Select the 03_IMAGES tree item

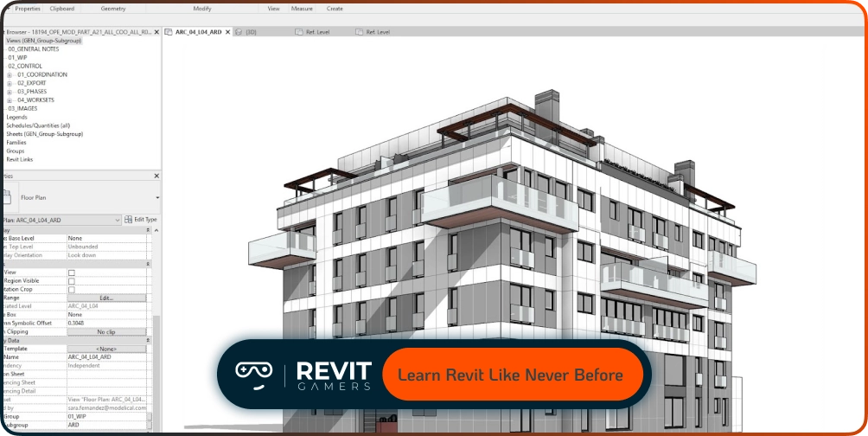click(x=22, y=109)
